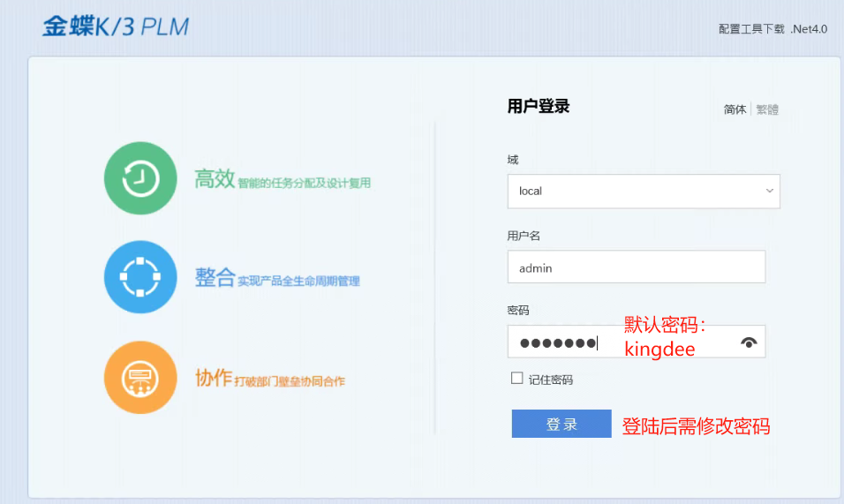The image size is (844, 504).
Task: Toggle password visibility eye icon
Action: (749, 342)
